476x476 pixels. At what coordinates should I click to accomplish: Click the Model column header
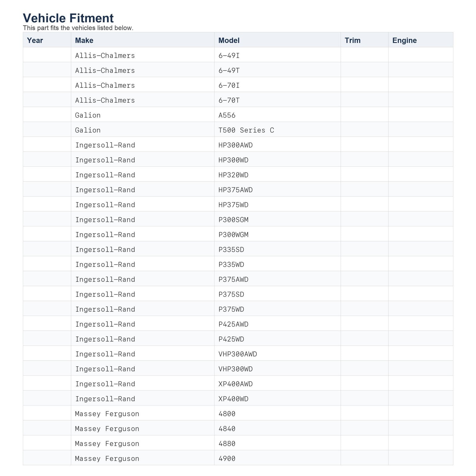[x=277, y=40]
